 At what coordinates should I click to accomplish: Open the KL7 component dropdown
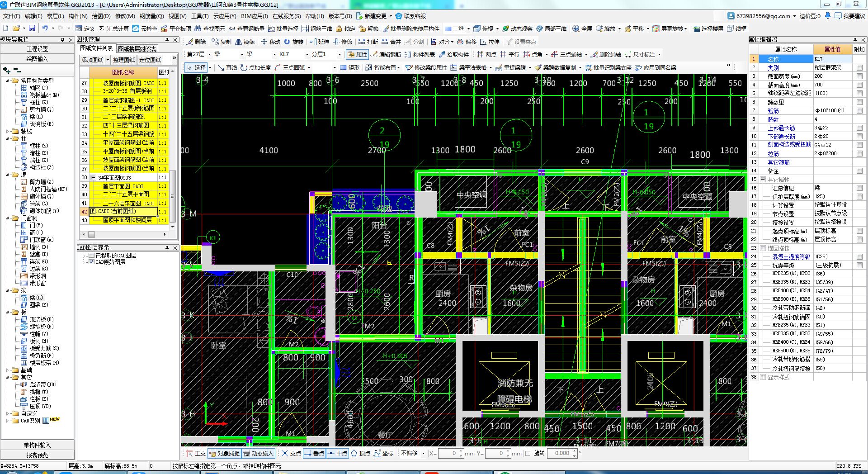pos(307,54)
